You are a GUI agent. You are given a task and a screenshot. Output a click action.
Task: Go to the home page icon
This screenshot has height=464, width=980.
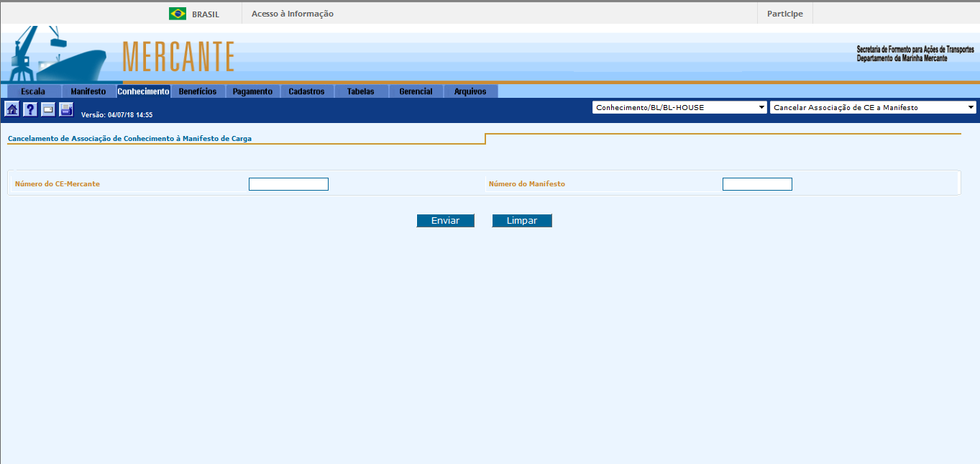coord(12,109)
